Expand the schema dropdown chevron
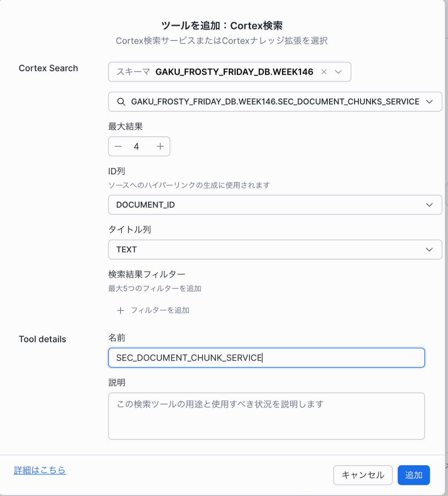Image resolution: width=448 pixels, height=496 pixels. point(338,72)
